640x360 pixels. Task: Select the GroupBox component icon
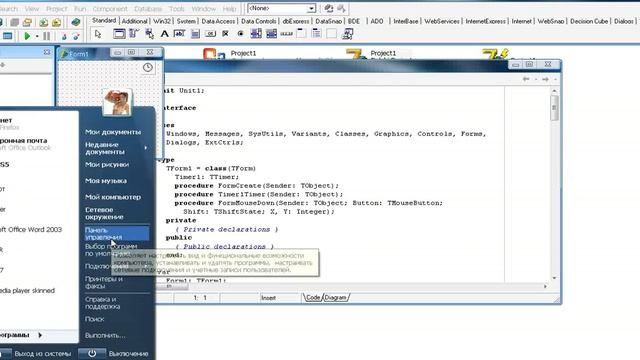[301, 34]
